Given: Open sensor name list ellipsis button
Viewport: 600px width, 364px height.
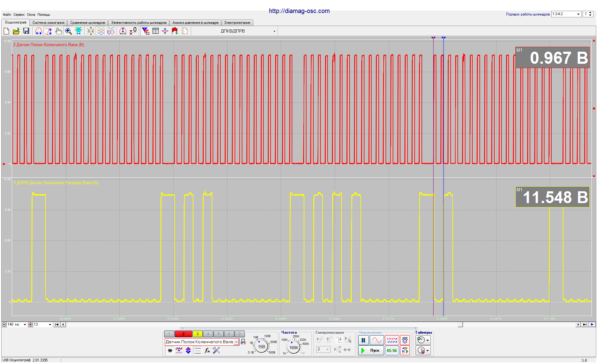Looking at the screenshot, I should (236, 342).
